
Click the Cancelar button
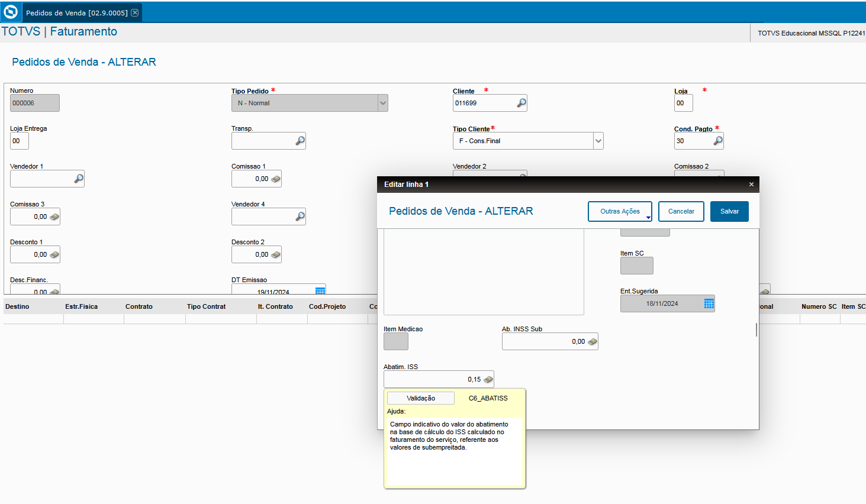coord(681,211)
